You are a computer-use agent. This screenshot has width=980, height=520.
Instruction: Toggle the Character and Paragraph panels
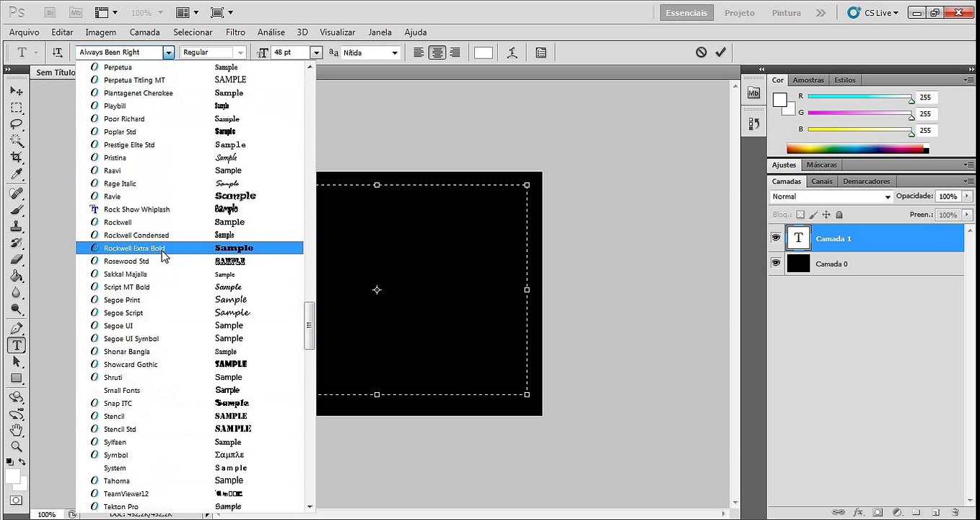[x=541, y=52]
